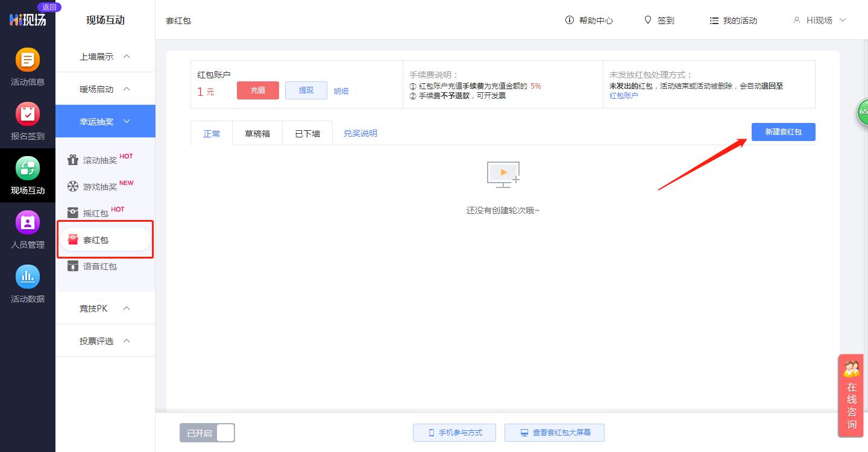Open 游戏抽奖 marked NEW
This screenshot has height=452, width=868.
click(x=98, y=186)
